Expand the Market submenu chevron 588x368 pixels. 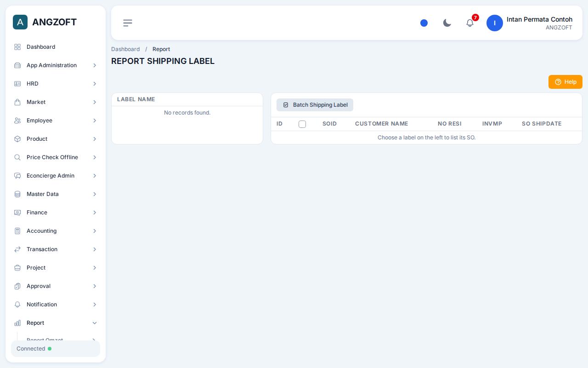[x=95, y=102]
